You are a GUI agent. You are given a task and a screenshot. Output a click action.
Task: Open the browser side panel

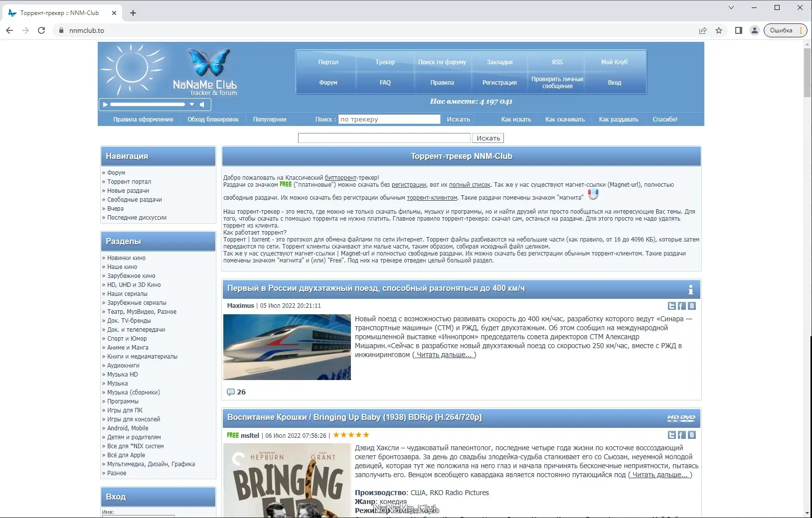[x=739, y=30]
